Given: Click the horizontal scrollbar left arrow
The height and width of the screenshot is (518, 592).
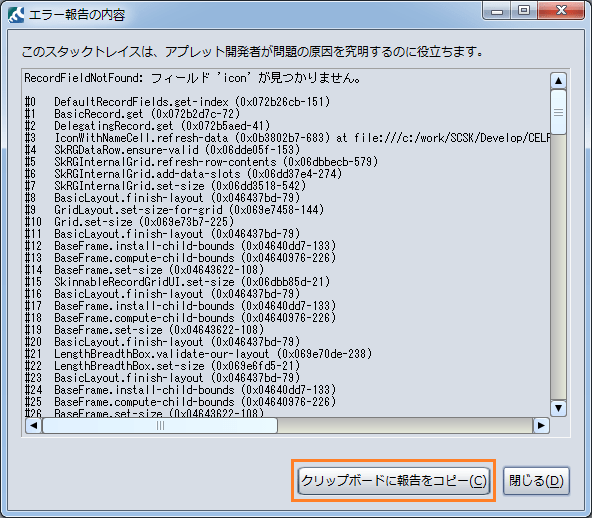Looking at the screenshot, I should 34,426.
